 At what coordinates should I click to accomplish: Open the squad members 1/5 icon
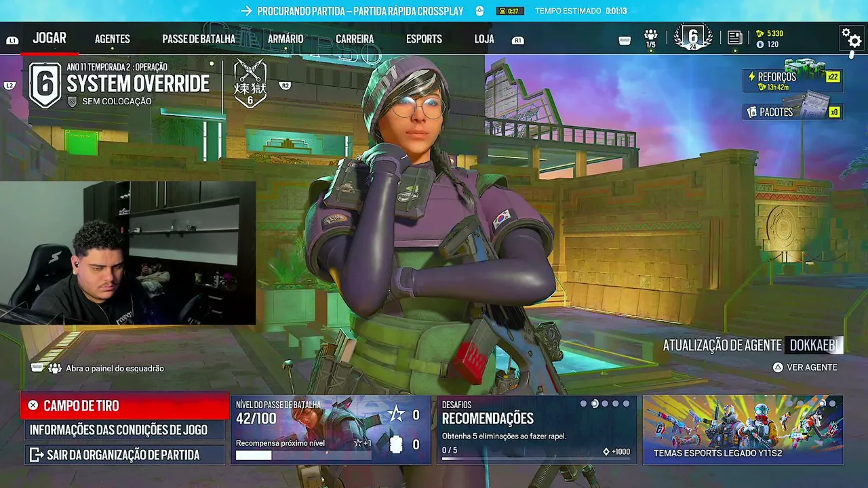tap(651, 39)
